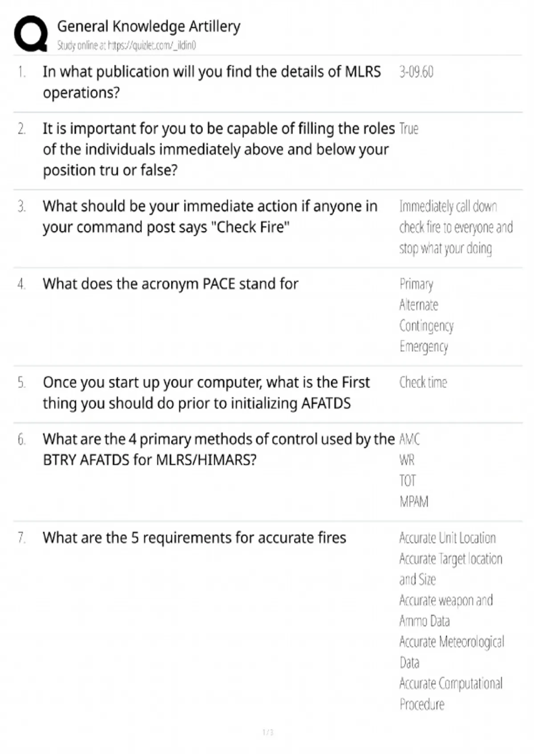Select question 1 about MLRS operations publication
The height and width of the screenshot is (756, 534).
[212, 82]
